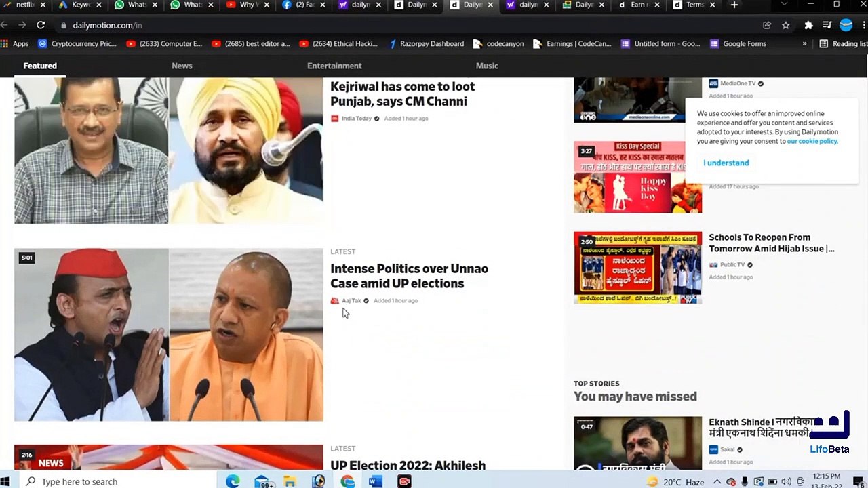Go back using the browser back arrow
The height and width of the screenshot is (488, 868).
tap(4, 25)
